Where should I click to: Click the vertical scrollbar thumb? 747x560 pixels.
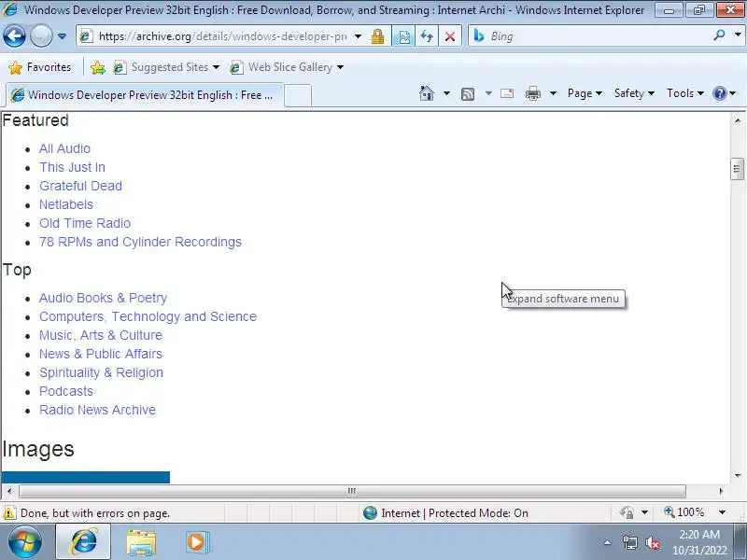pyautogui.click(x=737, y=169)
